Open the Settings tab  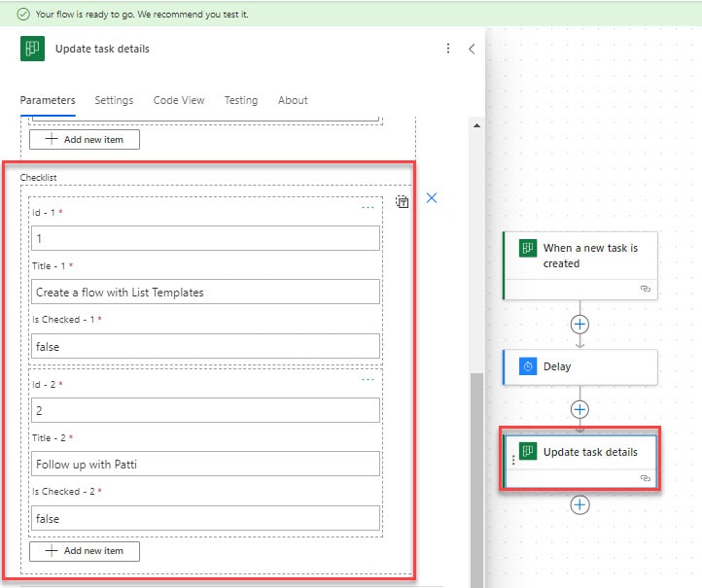(x=114, y=100)
